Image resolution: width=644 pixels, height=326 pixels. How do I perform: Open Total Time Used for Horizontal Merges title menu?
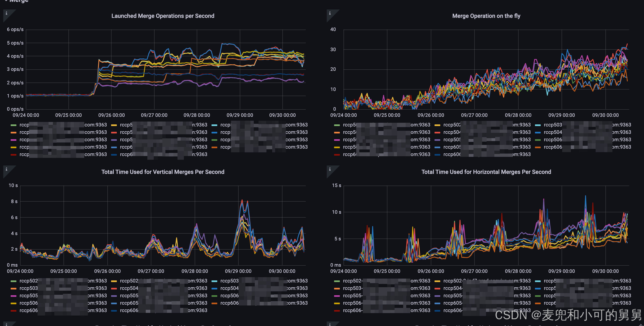click(486, 172)
